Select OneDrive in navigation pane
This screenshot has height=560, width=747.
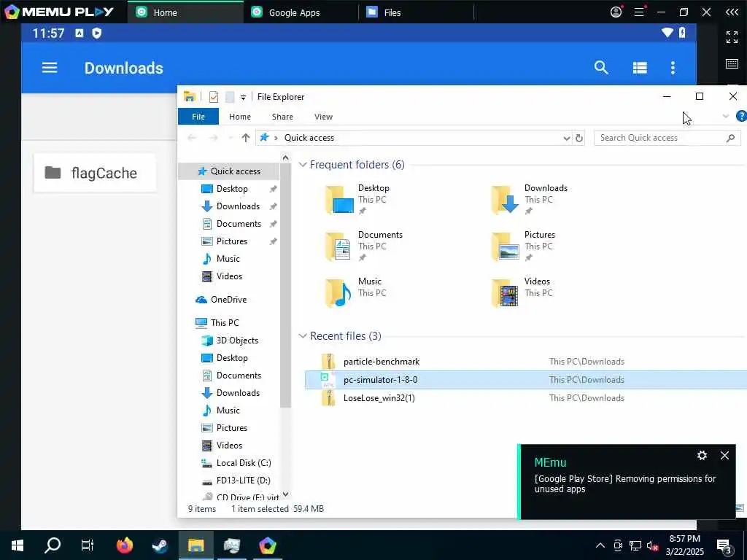222,300
